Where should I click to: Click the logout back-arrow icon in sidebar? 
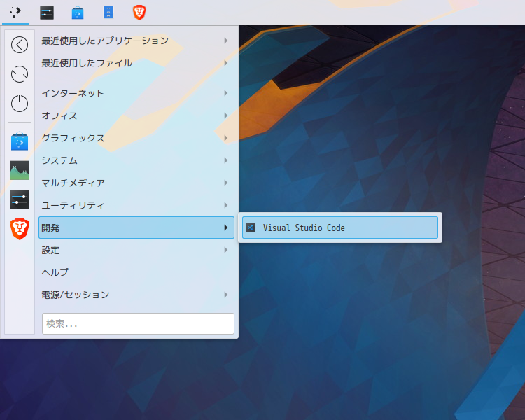20,45
